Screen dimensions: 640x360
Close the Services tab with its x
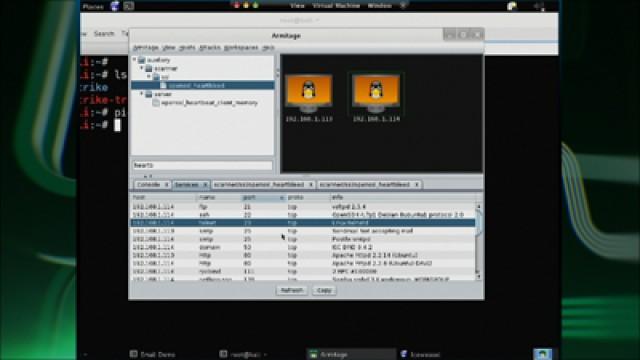coord(205,185)
